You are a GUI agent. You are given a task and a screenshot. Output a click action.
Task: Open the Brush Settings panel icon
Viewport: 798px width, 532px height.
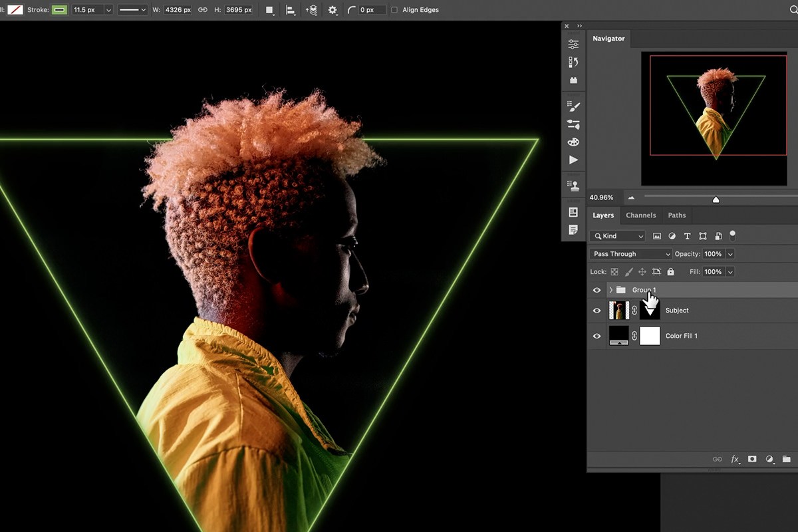pyautogui.click(x=573, y=124)
